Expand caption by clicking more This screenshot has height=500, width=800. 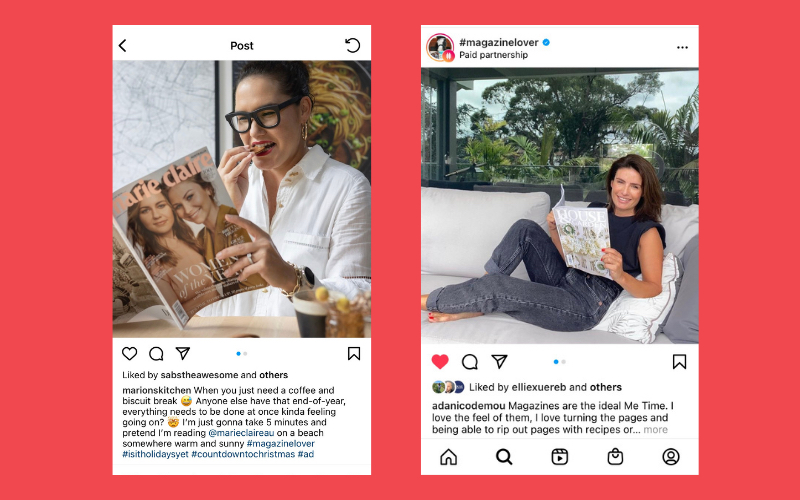(x=656, y=430)
